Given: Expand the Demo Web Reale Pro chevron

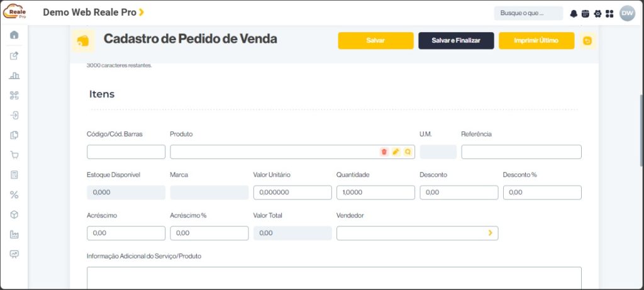Looking at the screenshot, I should click(142, 13).
